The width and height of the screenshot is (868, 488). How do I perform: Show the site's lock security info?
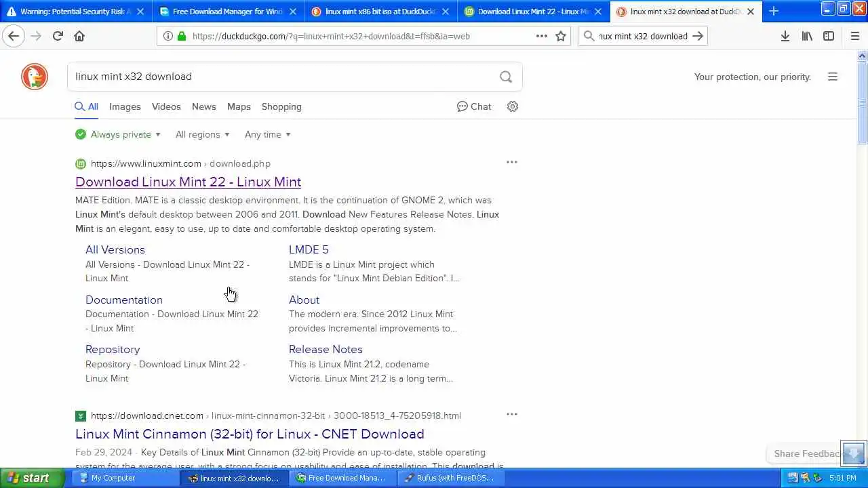[182, 36]
